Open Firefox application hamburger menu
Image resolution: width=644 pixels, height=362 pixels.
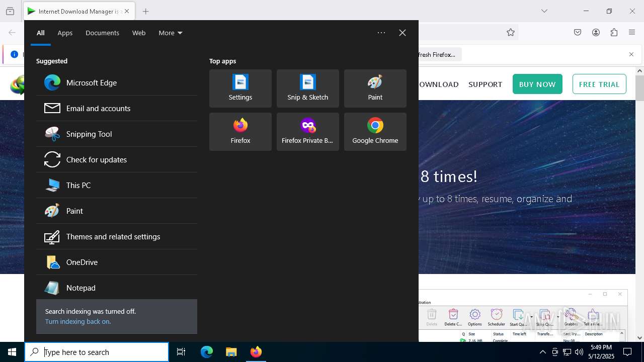point(632,33)
